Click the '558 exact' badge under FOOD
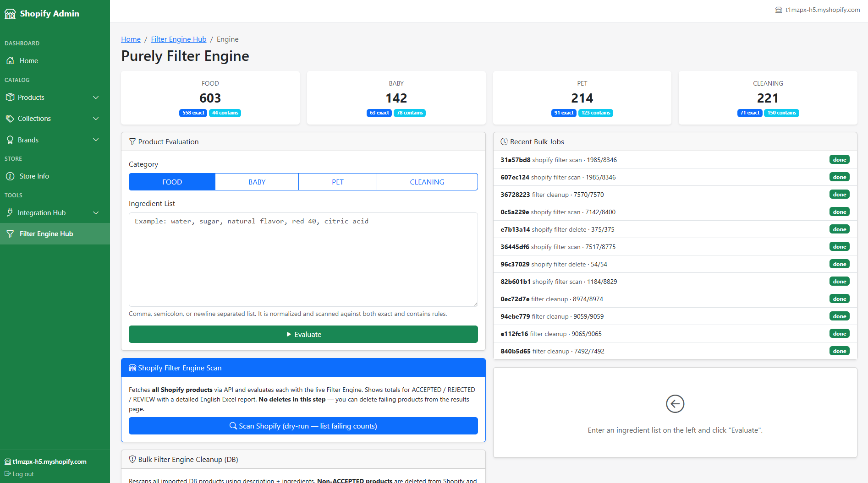 click(193, 113)
